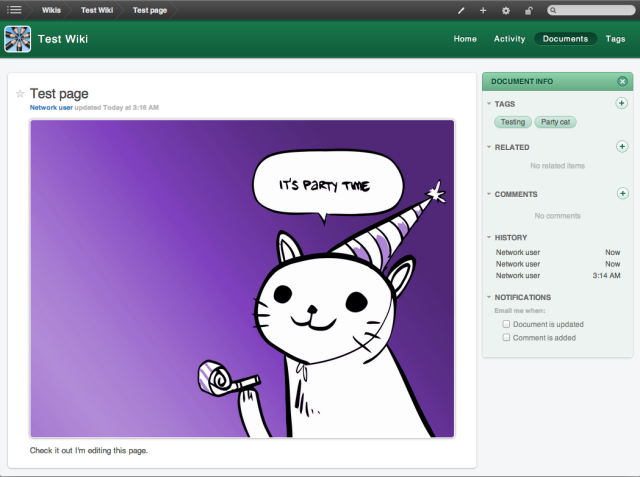Go to Test Wiki breadcrumb
640x477 pixels.
[97, 10]
